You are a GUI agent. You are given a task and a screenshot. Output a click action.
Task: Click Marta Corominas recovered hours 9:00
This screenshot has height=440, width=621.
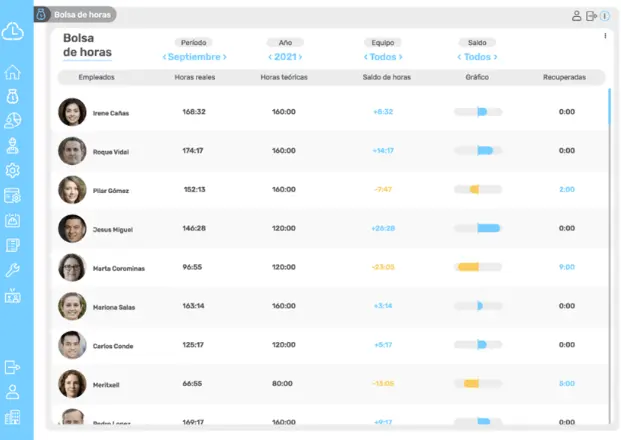(x=567, y=267)
